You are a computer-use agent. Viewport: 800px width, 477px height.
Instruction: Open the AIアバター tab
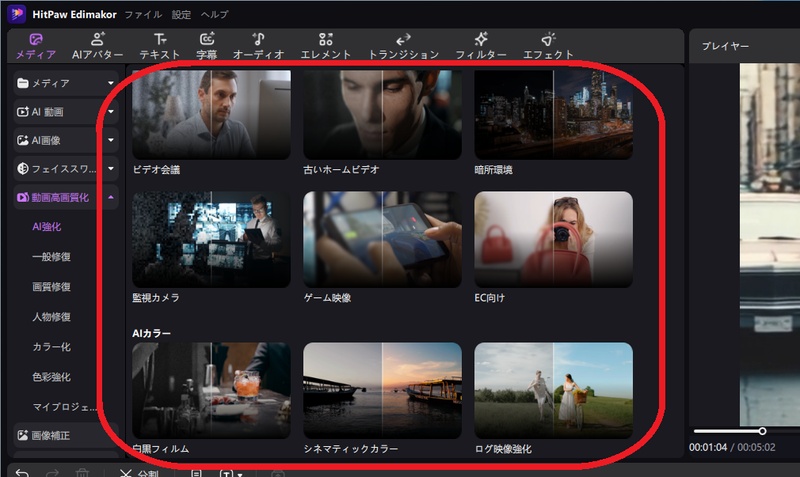[x=97, y=46]
